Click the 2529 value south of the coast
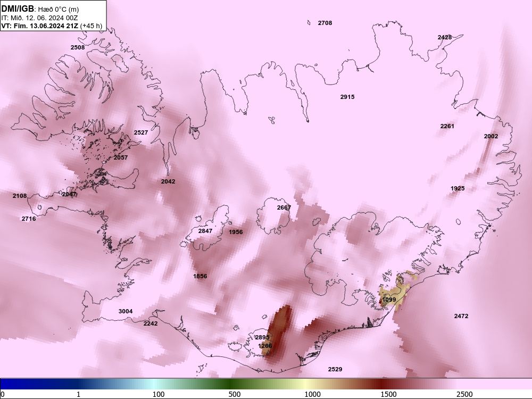 (x=335, y=370)
